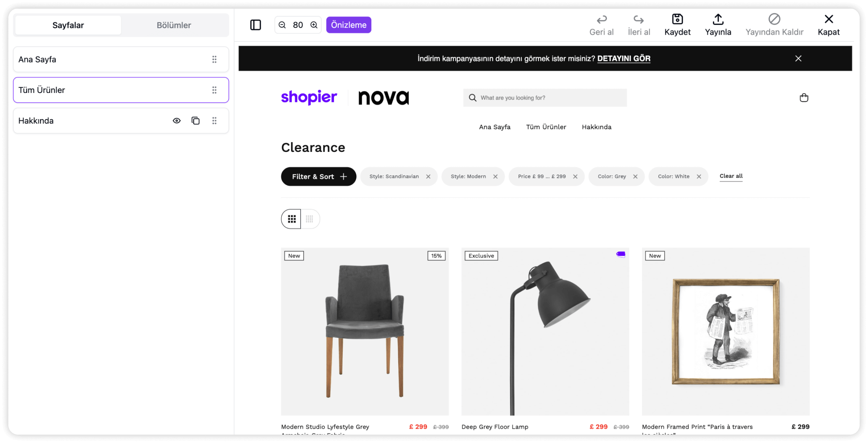Screen dimensions: 868x443
Task: Click the Clear all filters link
Action: [731, 176]
